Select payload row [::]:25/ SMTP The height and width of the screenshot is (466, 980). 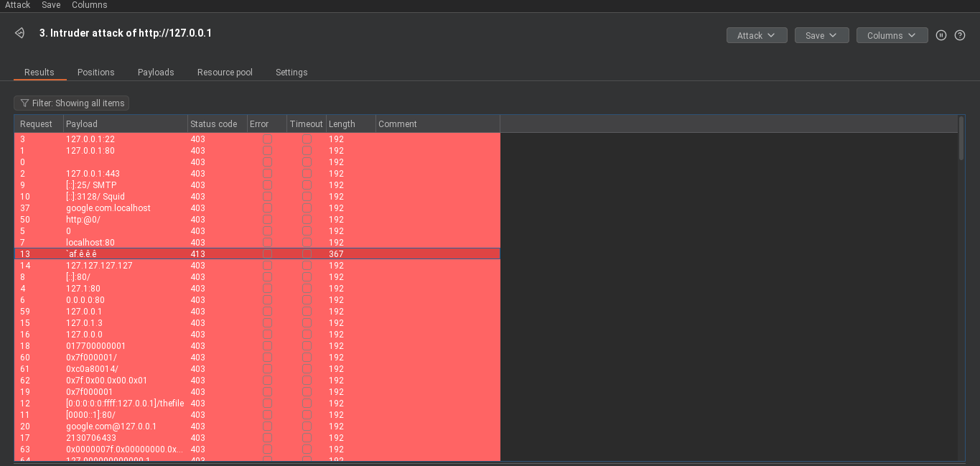pos(257,185)
